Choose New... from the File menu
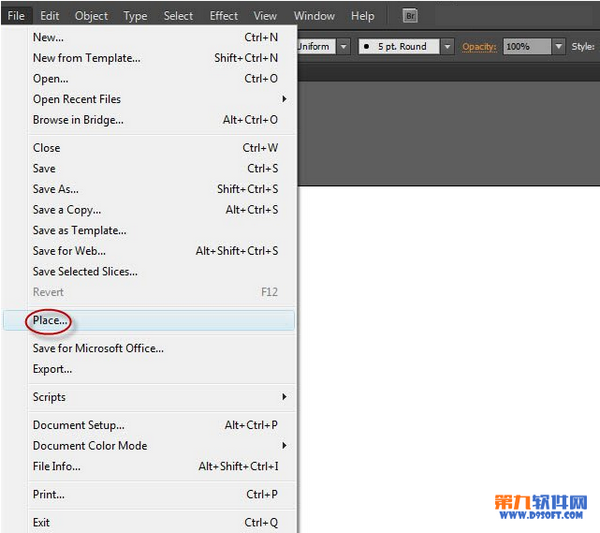Screen dimensions: 600x533 point(155,37)
